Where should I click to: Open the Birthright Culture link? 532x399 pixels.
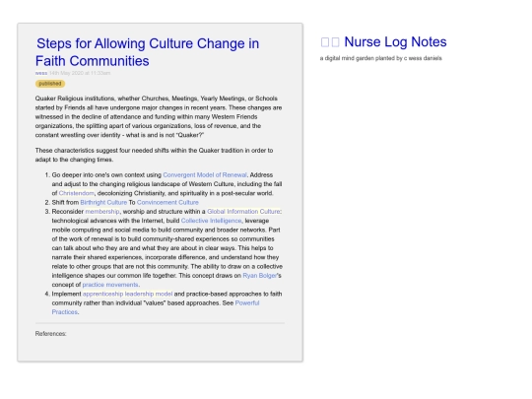(103, 203)
